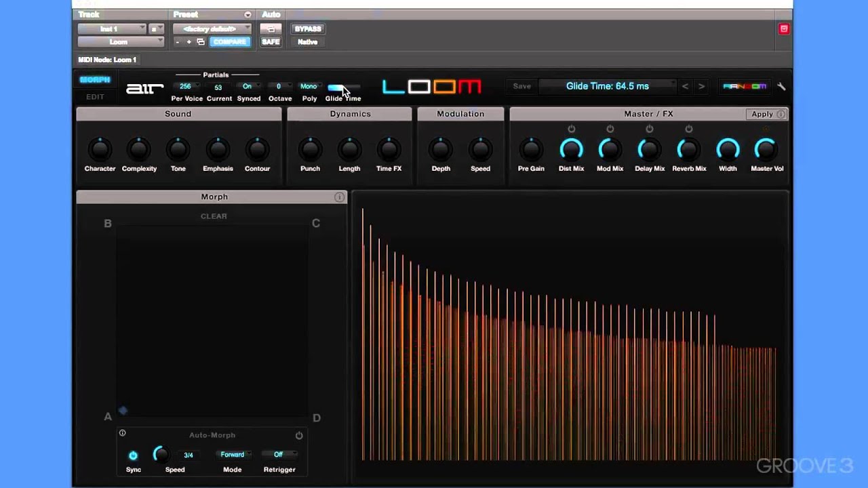This screenshot has width=868, height=488.
Task: Click the next preset plus icon
Action: [x=189, y=42]
